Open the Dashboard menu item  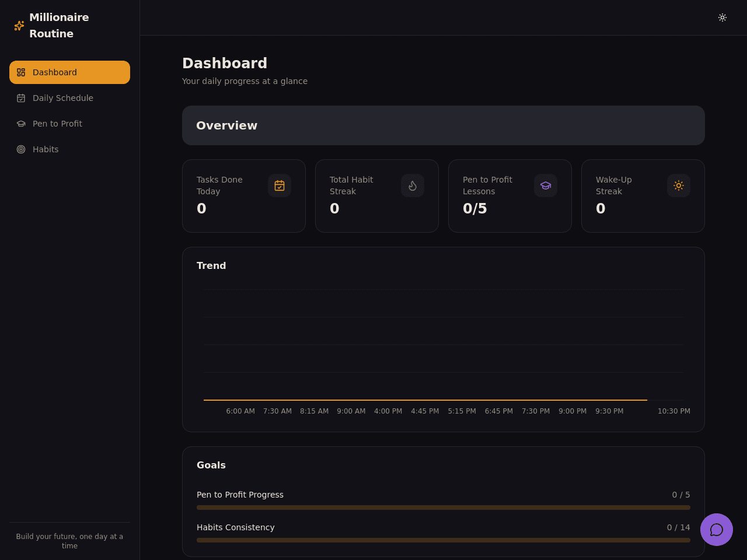point(69,72)
